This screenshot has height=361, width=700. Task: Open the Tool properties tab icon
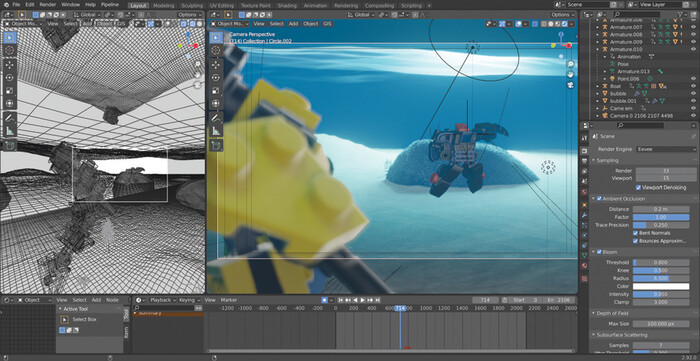(584, 139)
